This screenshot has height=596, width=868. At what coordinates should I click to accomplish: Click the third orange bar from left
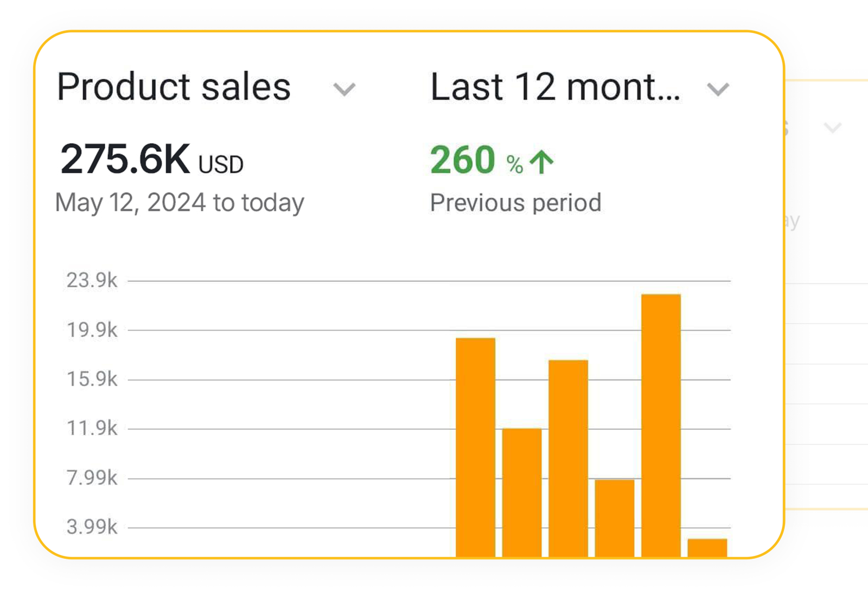[568, 458]
